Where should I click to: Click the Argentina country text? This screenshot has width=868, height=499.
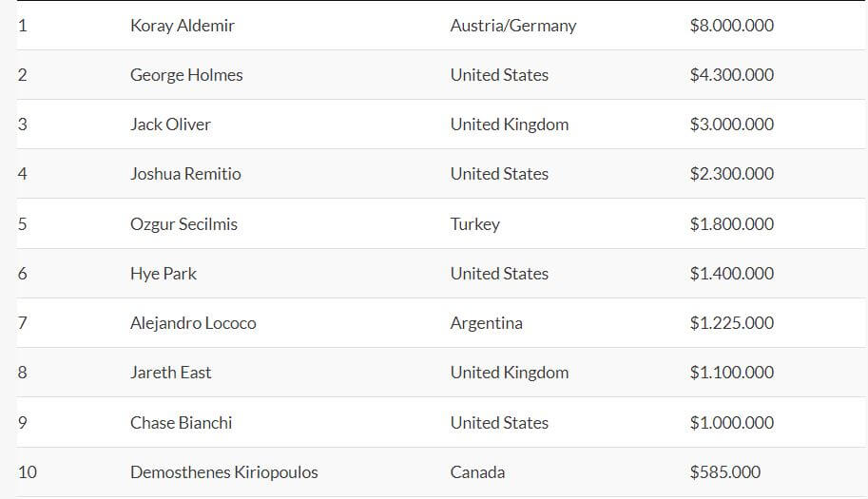tap(486, 323)
